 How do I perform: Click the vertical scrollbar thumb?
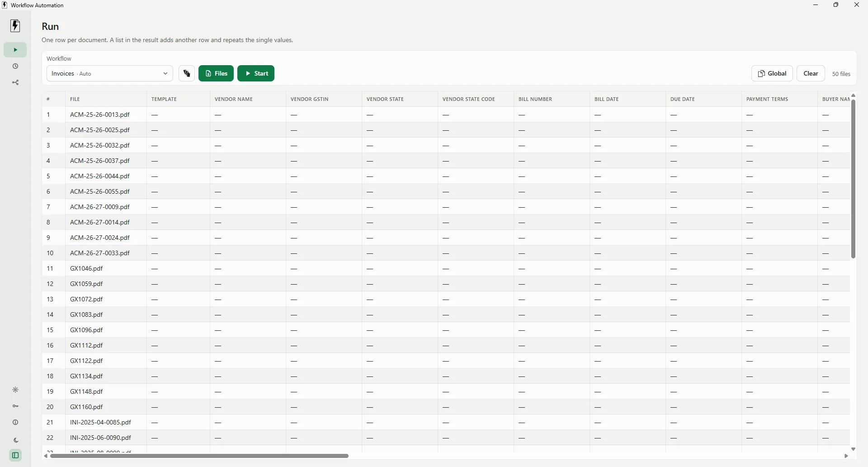click(854, 179)
